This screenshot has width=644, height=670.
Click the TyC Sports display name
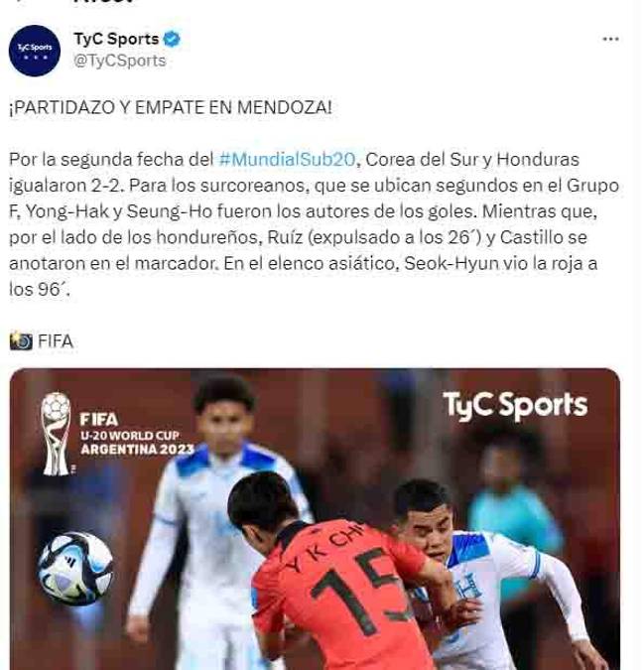pyautogui.click(x=116, y=39)
